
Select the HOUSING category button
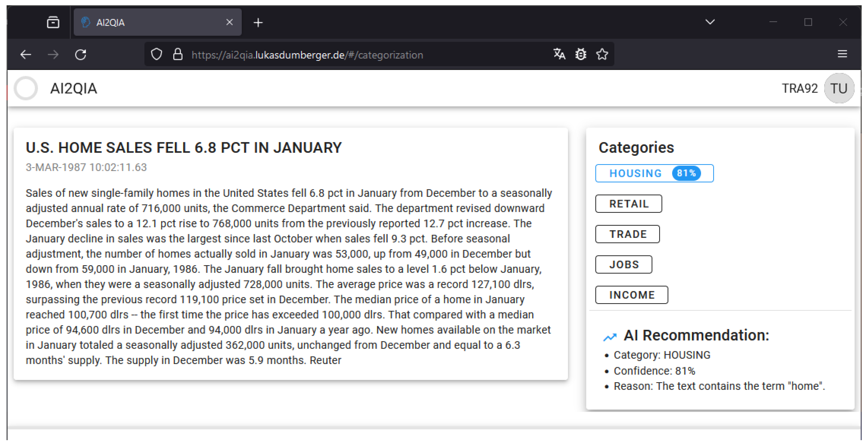coord(654,173)
